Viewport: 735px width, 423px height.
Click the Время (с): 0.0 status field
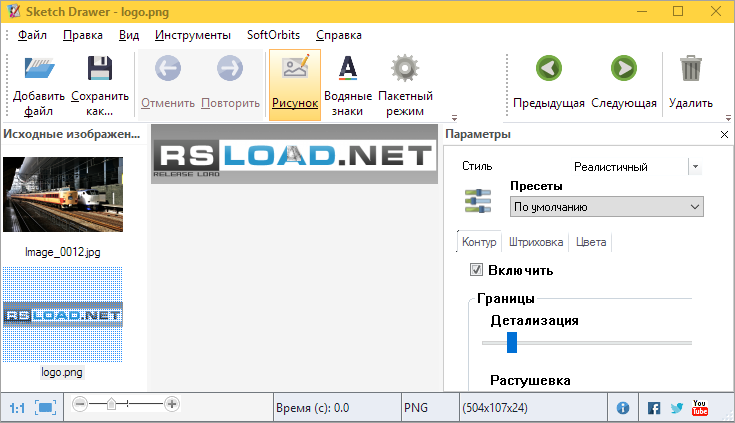point(337,408)
